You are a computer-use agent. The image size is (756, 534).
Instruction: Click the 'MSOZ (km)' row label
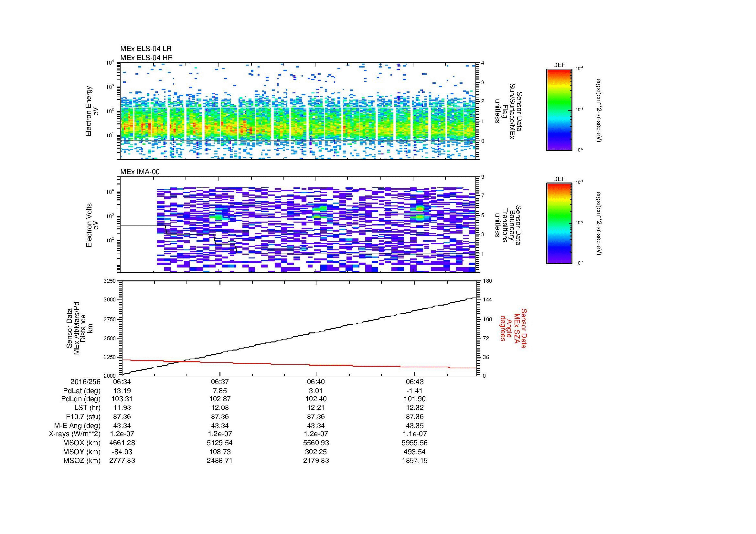pos(82,461)
